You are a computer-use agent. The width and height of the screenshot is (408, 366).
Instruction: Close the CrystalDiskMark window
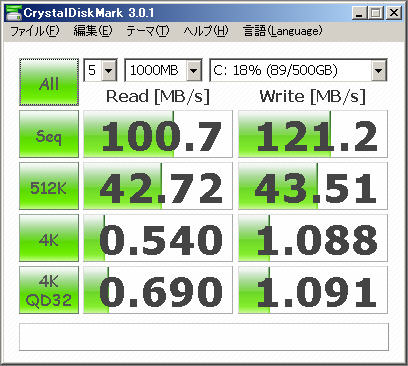[394, 13]
